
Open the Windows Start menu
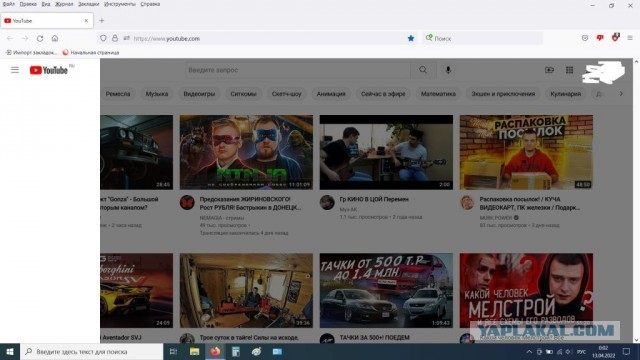[x=10, y=351]
